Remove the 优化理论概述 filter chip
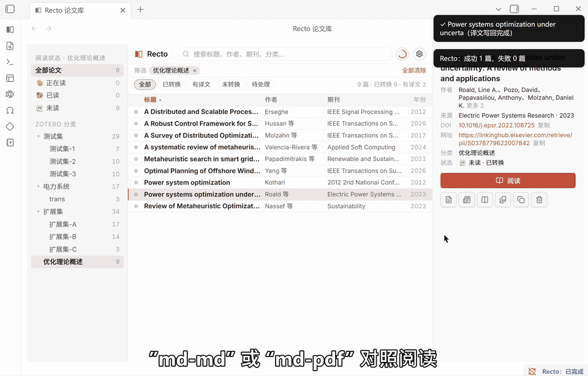The image size is (588, 376). pos(195,70)
